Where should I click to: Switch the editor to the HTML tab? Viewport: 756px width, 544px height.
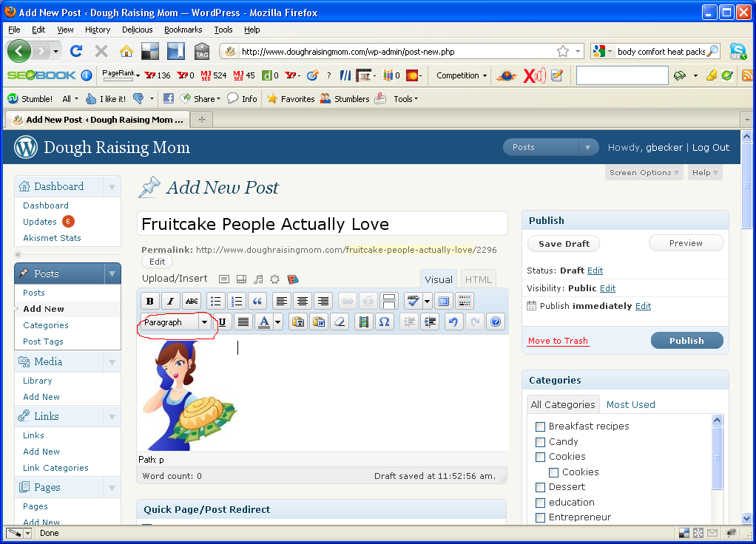(x=479, y=279)
